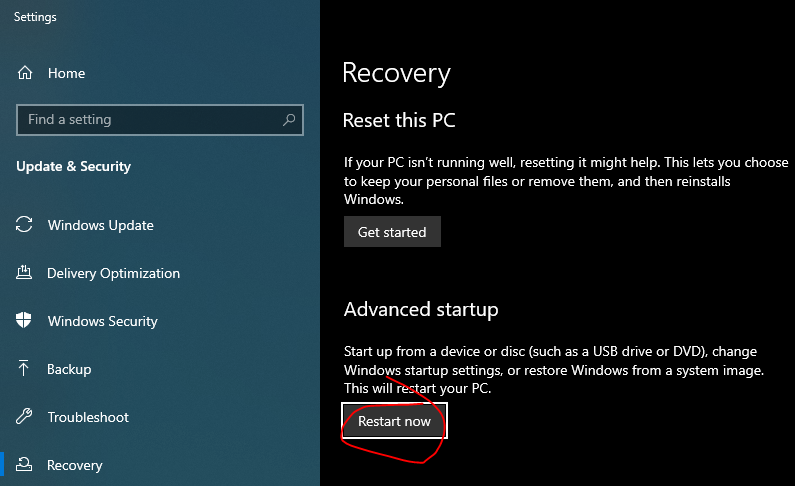The width and height of the screenshot is (795, 486).
Task: Click the Recovery sidebar icon
Action: tap(25, 465)
